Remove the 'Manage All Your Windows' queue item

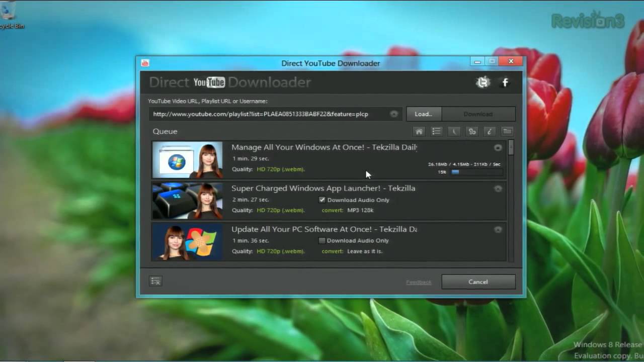click(498, 148)
